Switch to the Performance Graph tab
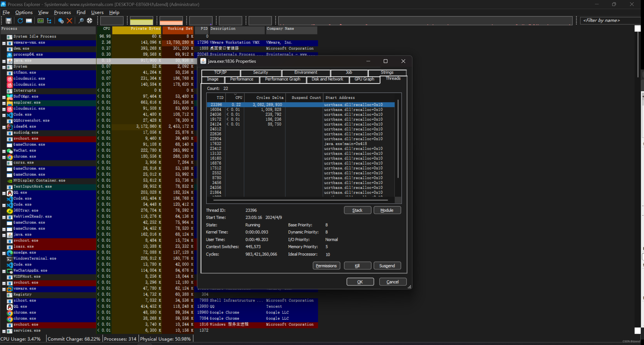644x345 pixels. pyautogui.click(x=282, y=79)
